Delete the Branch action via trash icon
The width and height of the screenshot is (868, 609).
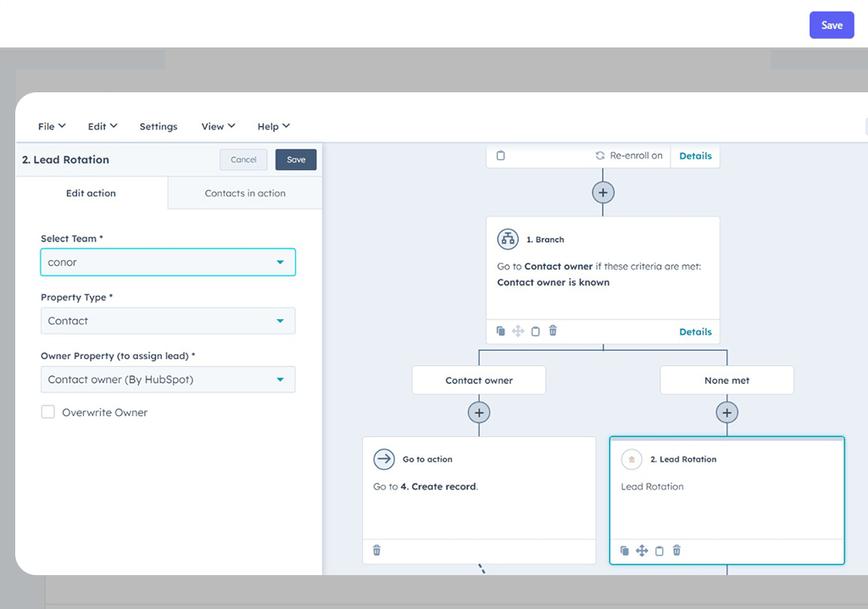point(553,331)
